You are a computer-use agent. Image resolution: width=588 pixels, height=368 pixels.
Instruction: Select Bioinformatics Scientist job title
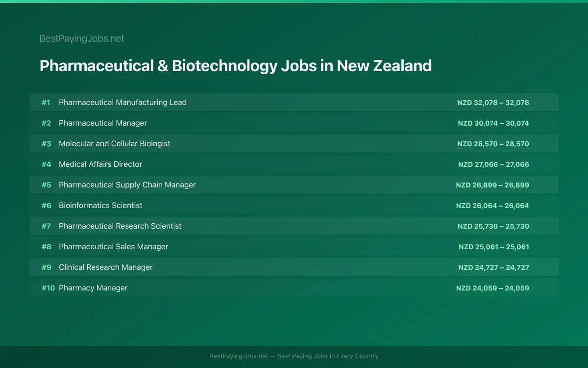[100, 206]
